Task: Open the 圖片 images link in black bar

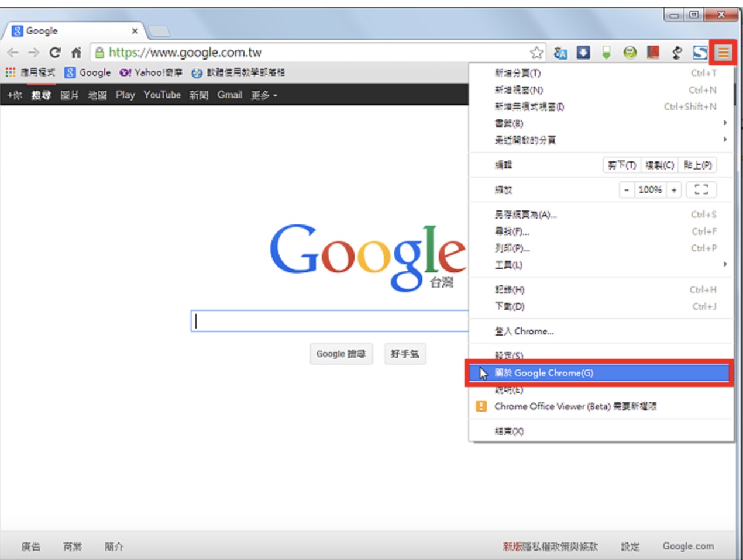Action: coord(70,95)
